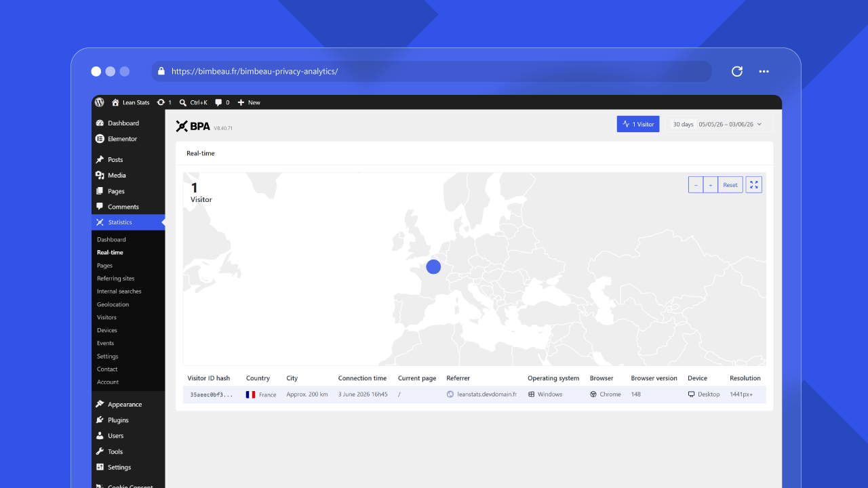Open Visitors submenu item

tap(106, 317)
